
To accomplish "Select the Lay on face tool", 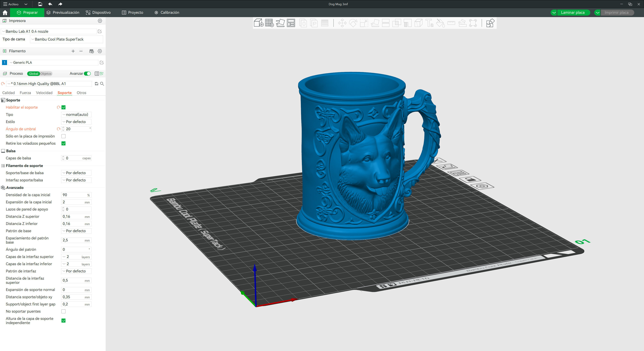I will 375,23.
